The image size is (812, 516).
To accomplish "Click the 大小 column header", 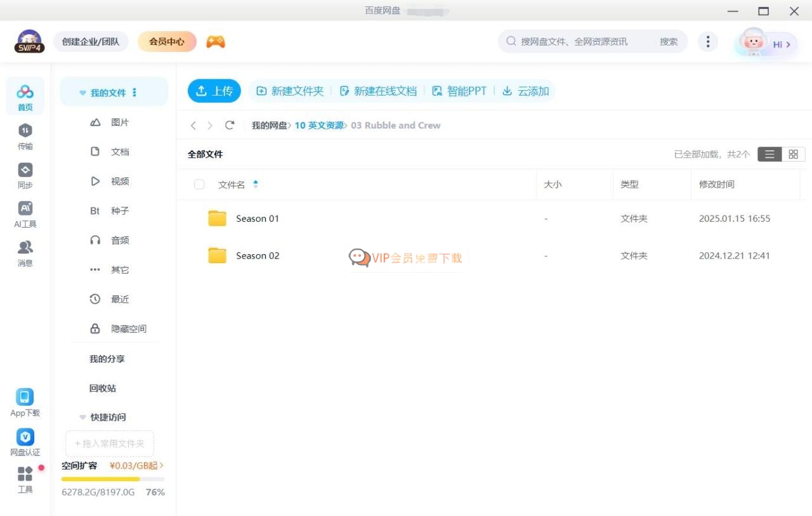I will pos(553,184).
